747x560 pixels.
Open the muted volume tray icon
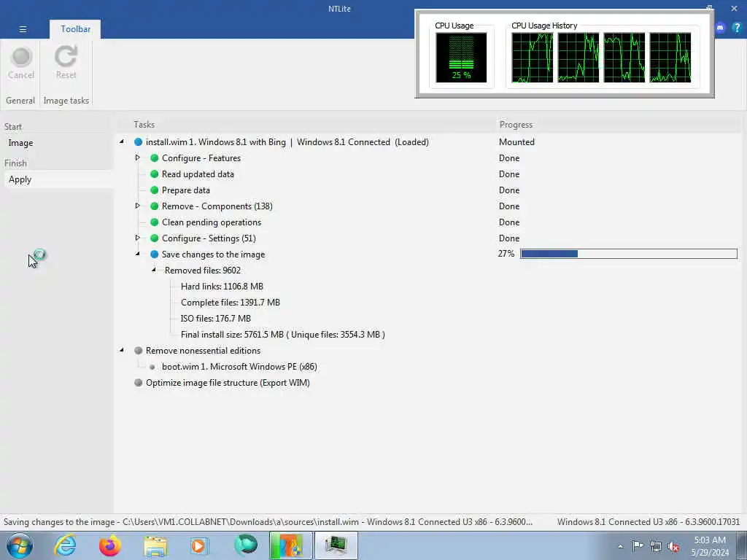pos(673,547)
